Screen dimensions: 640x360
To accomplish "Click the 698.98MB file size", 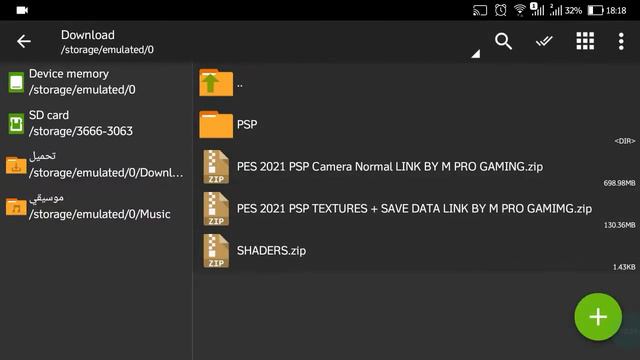I will (x=619, y=183).
